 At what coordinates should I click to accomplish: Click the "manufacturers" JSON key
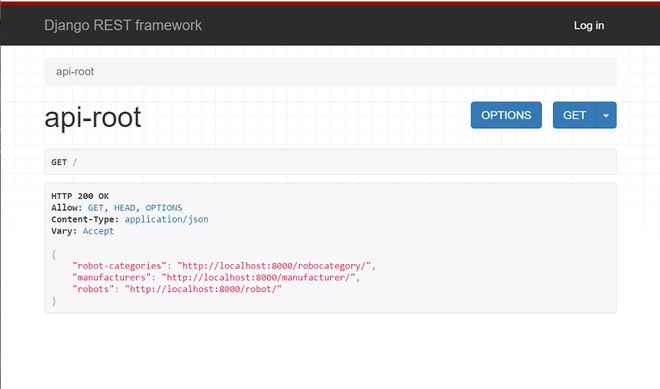(112, 277)
